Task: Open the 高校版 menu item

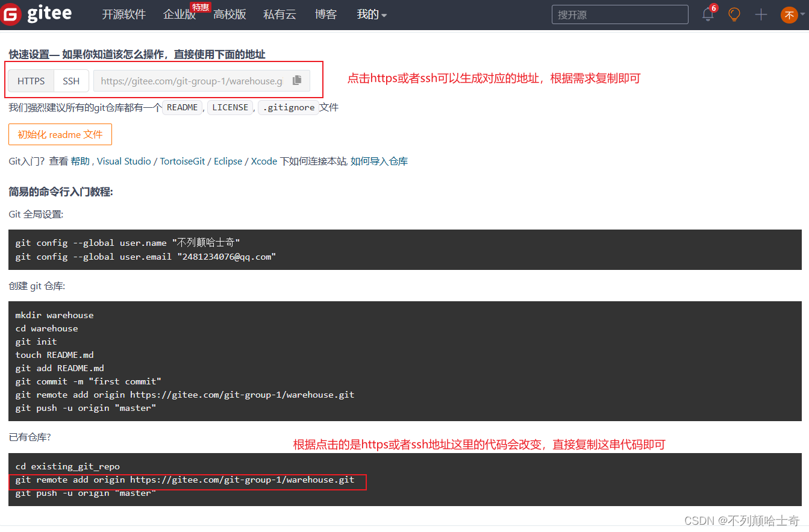Action: [230, 14]
